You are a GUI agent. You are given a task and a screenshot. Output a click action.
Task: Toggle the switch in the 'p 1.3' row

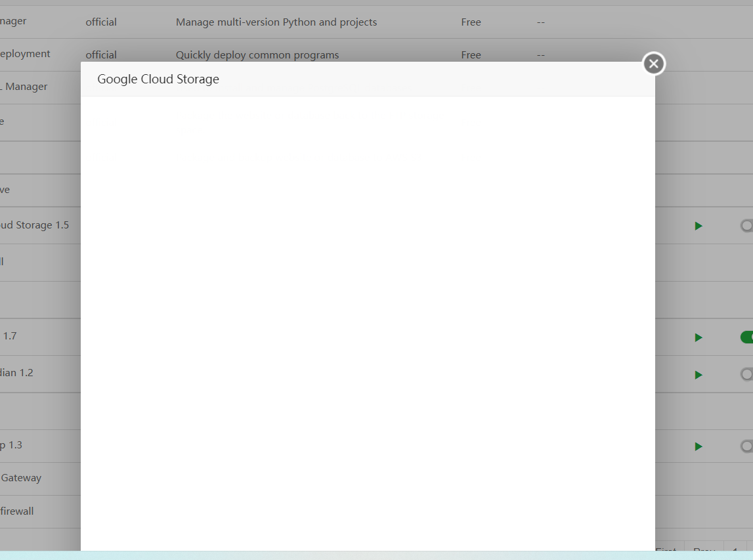746,446
